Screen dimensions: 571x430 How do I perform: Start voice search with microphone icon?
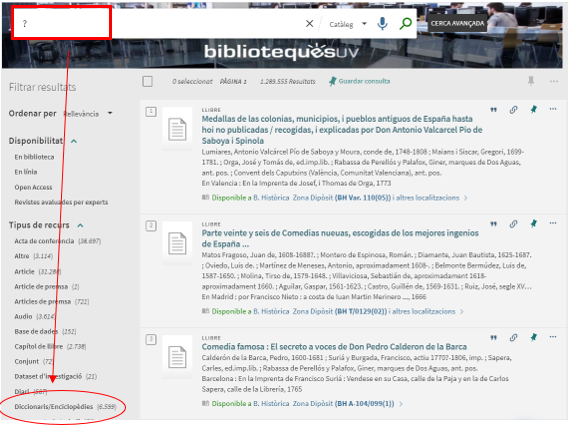pyautogui.click(x=382, y=24)
